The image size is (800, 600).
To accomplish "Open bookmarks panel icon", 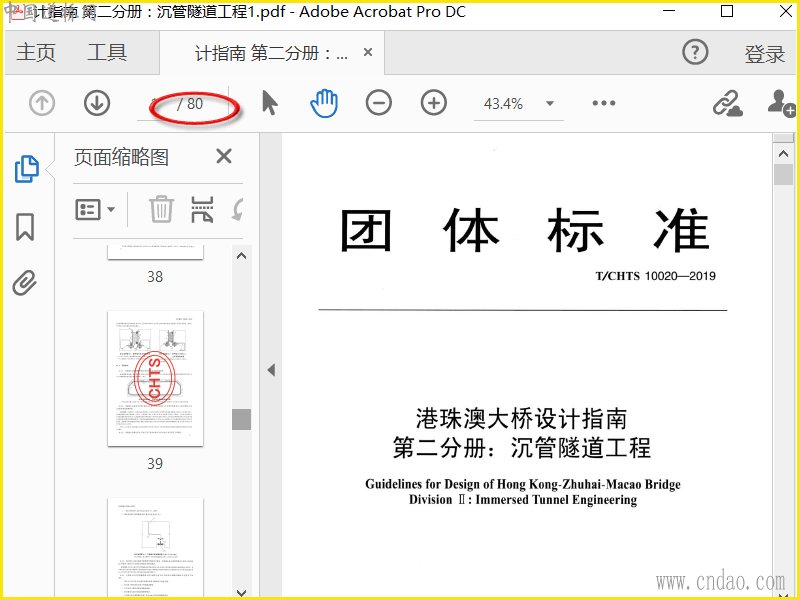I will coord(25,227).
